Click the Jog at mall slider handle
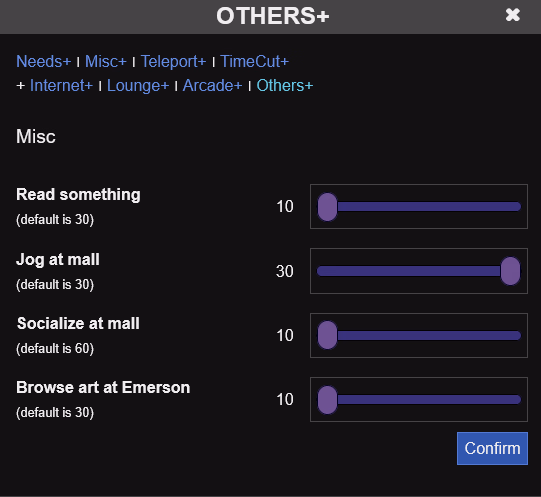Image resolution: width=541 pixels, height=497 pixels. pyautogui.click(x=510, y=271)
